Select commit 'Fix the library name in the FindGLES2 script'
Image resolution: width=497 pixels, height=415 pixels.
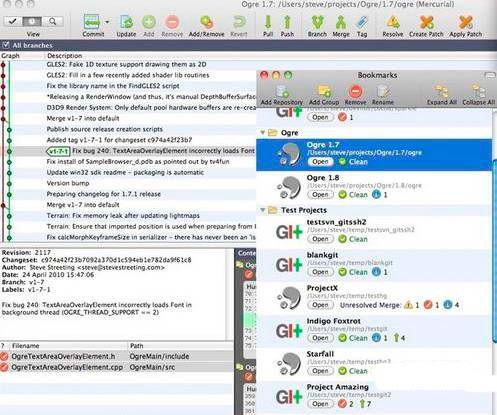[128, 86]
